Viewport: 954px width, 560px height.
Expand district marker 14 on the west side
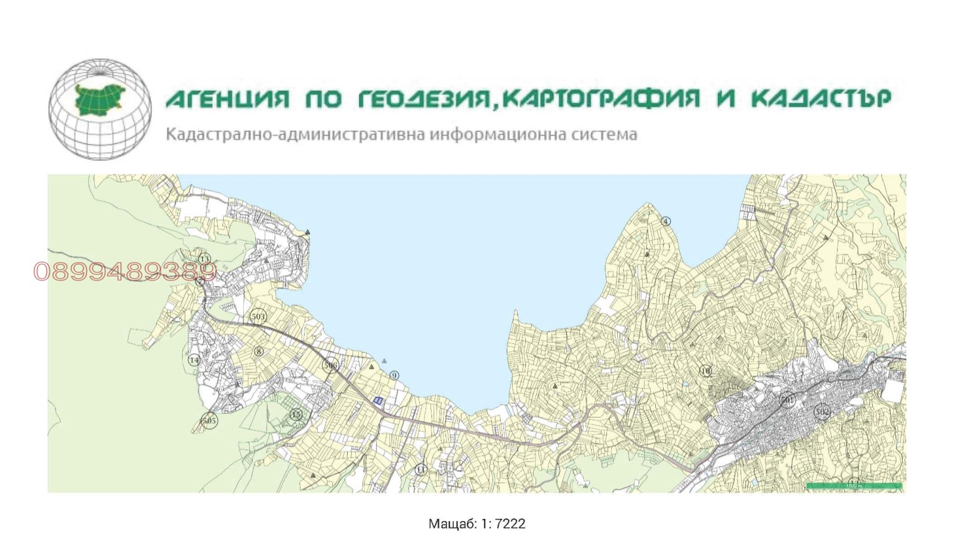pyautogui.click(x=194, y=360)
